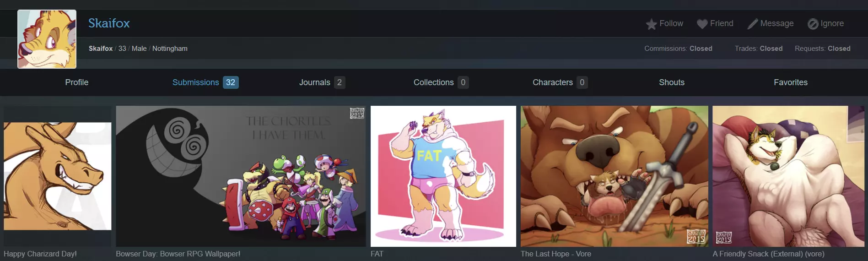Open the FAT submission thumbnail
The image size is (868, 261).
443,176
